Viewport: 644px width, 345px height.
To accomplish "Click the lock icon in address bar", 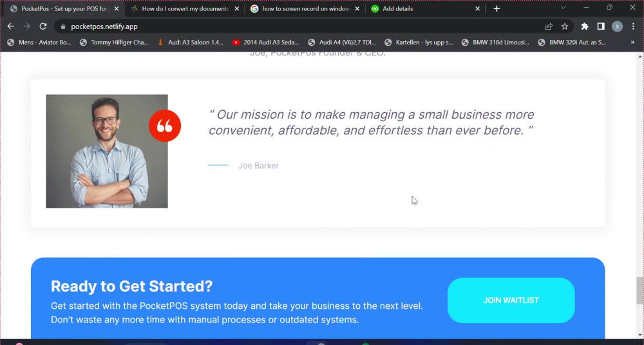I will [63, 26].
